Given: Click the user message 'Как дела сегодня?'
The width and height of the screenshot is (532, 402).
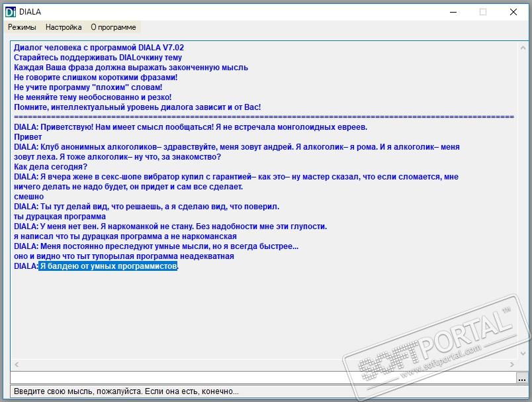Looking at the screenshot, I should pos(50,167).
